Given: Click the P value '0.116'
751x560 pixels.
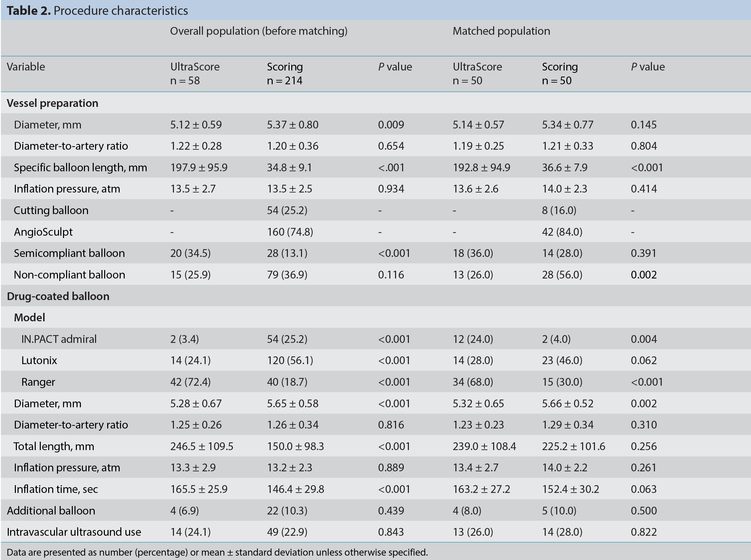Looking at the screenshot, I should click(x=391, y=274).
